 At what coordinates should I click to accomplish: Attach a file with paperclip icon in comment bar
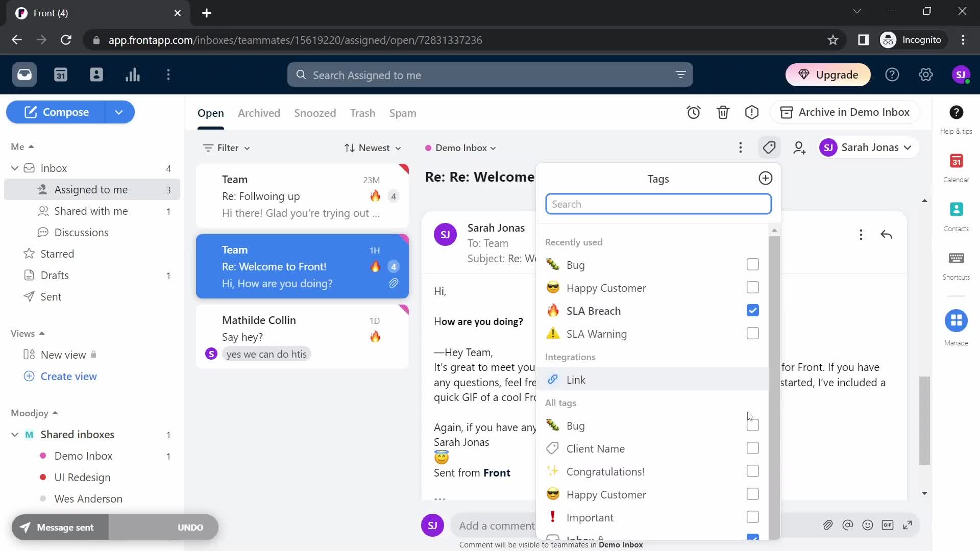coord(828,525)
